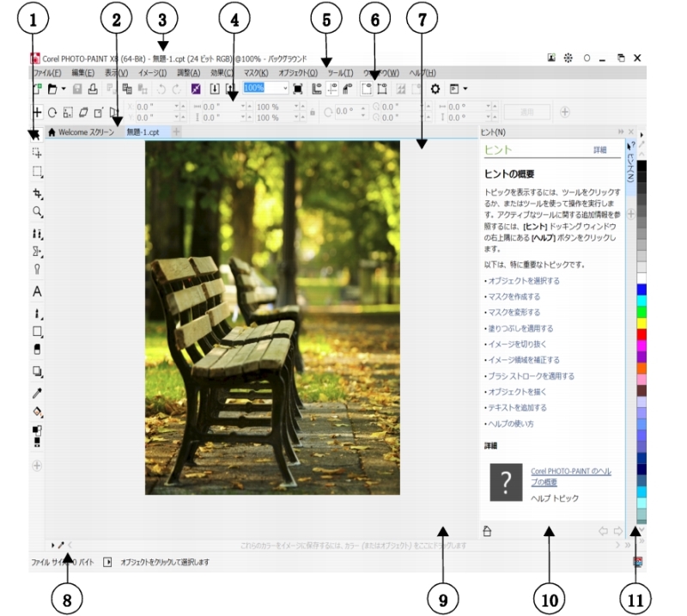
Task: Select the Crop tool in the toolbox
Action: coord(37,193)
